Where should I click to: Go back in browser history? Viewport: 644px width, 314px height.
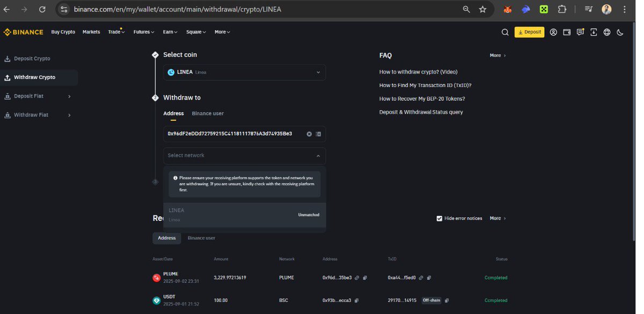7,9
